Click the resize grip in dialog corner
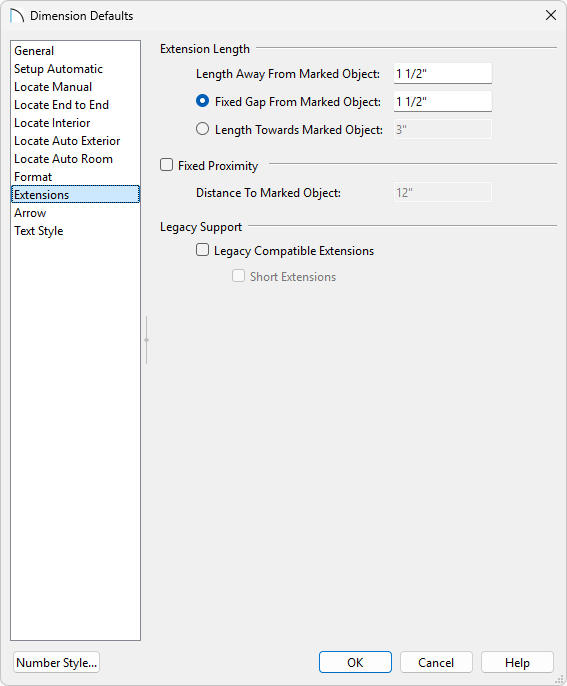567x686 pixels. pos(560,679)
